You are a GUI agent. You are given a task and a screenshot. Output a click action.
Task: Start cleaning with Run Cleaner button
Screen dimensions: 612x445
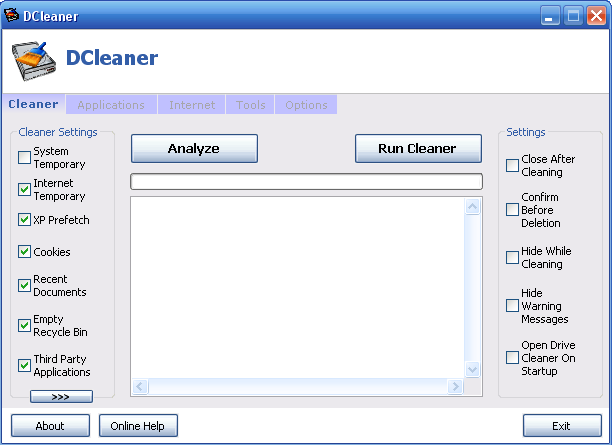click(417, 148)
